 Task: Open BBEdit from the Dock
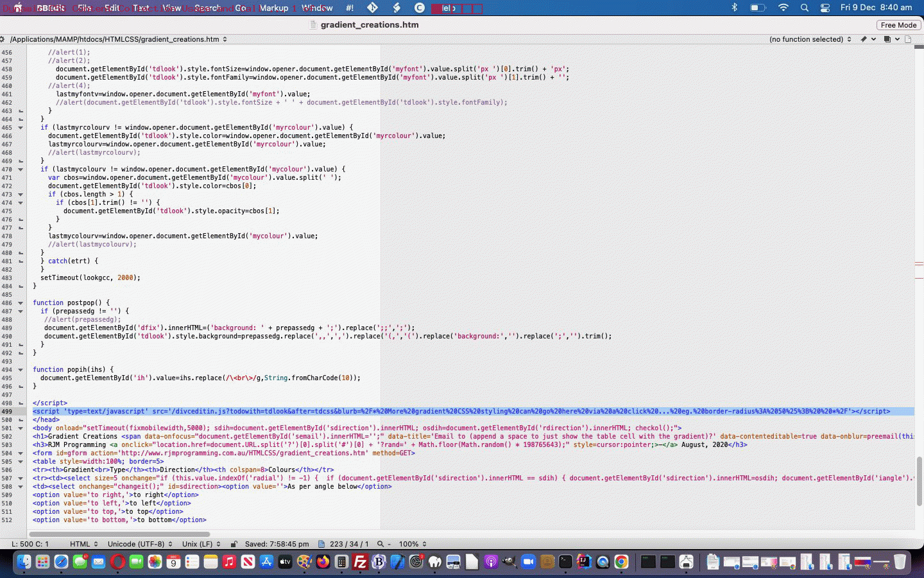(x=379, y=562)
